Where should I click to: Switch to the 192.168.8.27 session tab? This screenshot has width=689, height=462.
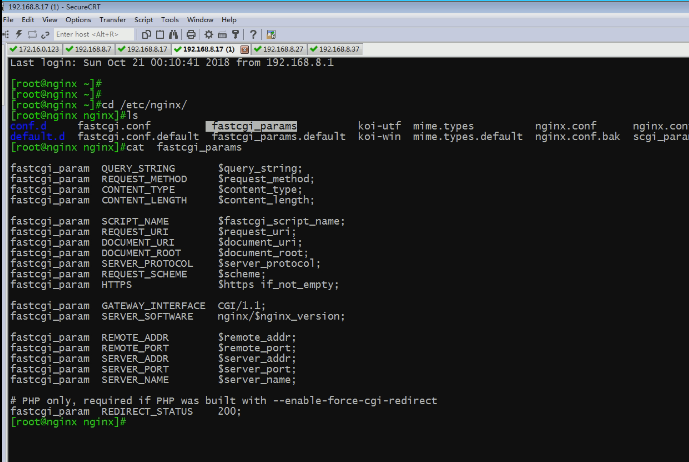tap(279, 49)
